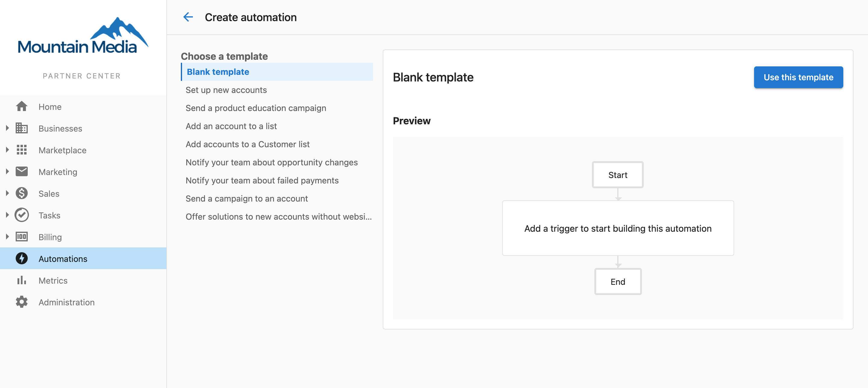Click the Home house icon
Viewport: 868px width, 388px height.
22,107
